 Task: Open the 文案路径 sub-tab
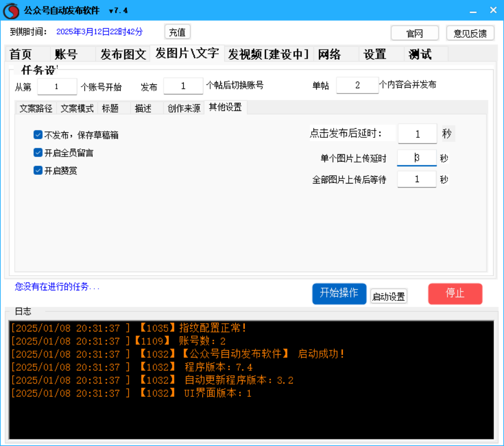point(36,108)
